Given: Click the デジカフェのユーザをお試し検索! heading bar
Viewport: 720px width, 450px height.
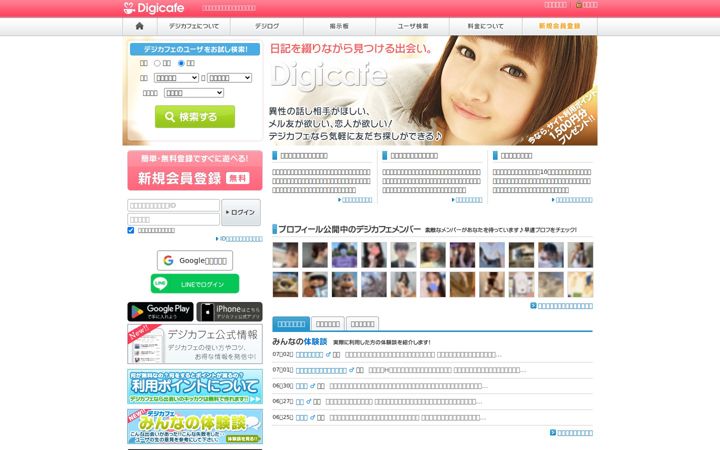Looking at the screenshot, I should tap(195, 49).
